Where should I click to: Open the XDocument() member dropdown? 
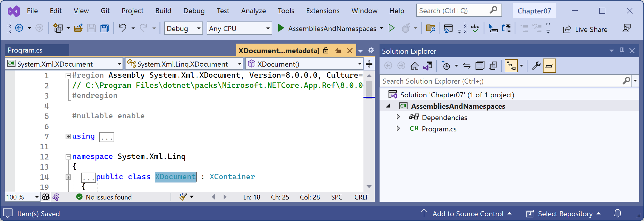pyautogui.click(x=304, y=64)
